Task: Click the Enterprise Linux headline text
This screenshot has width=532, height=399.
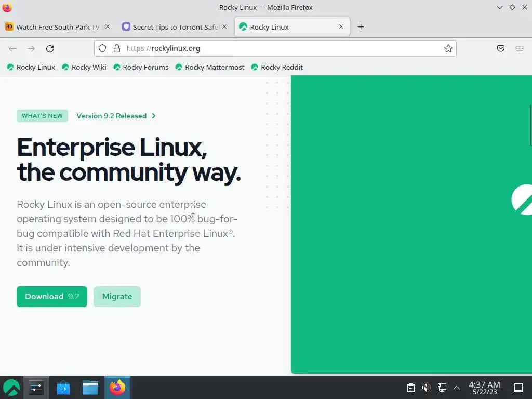Action: [x=129, y=160]
